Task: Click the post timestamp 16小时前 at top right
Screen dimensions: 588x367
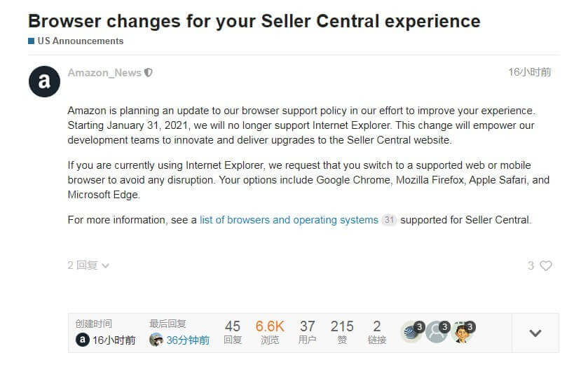Action: [529, 72]
